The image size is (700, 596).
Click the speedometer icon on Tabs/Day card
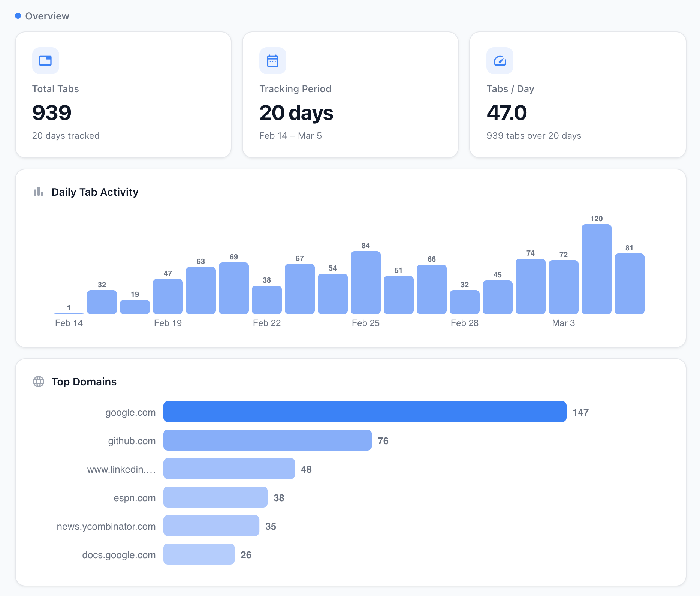coord(500,60)
